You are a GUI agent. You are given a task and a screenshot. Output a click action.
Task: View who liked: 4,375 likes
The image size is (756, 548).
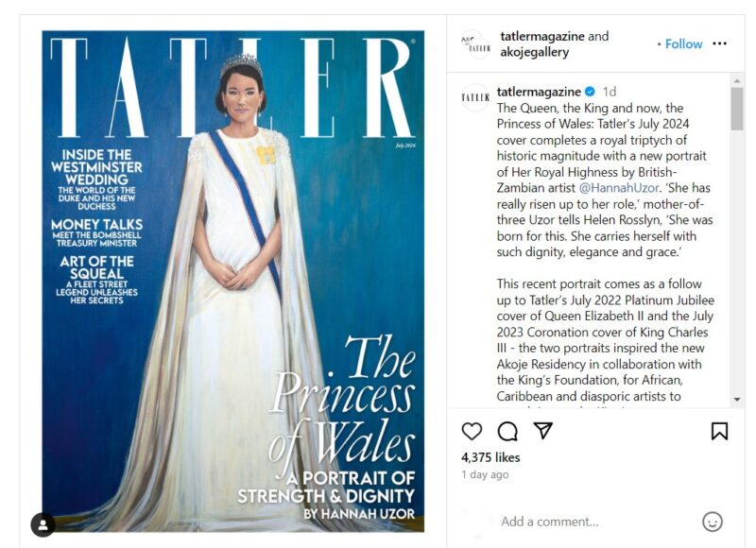tap(490, 457)
